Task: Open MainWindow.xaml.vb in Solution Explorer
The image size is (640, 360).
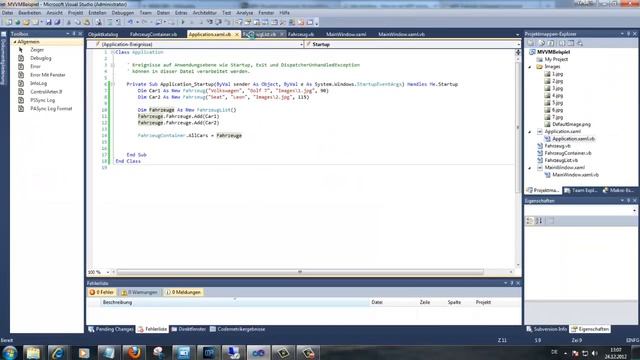Action: pyautogui.click(x=576, y=175)
